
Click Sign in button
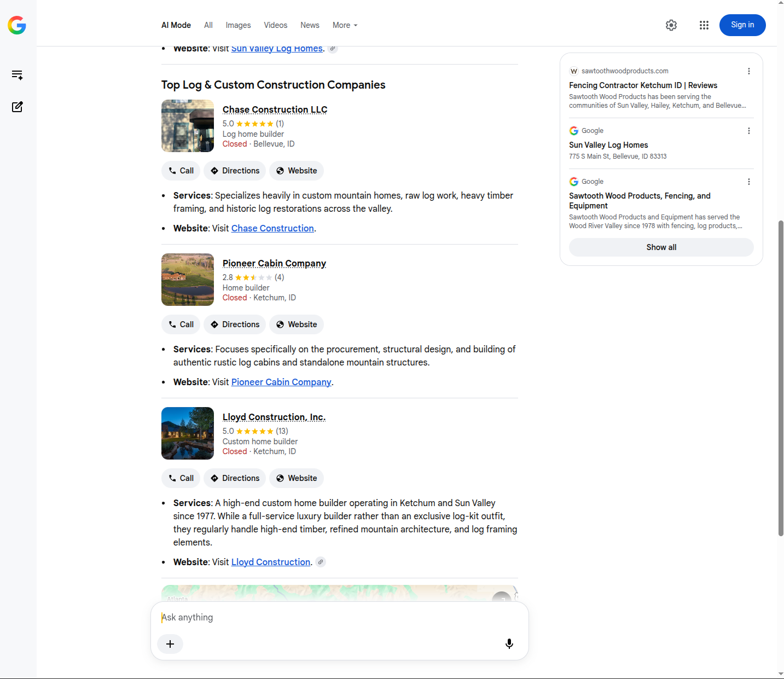coord(742,25)
